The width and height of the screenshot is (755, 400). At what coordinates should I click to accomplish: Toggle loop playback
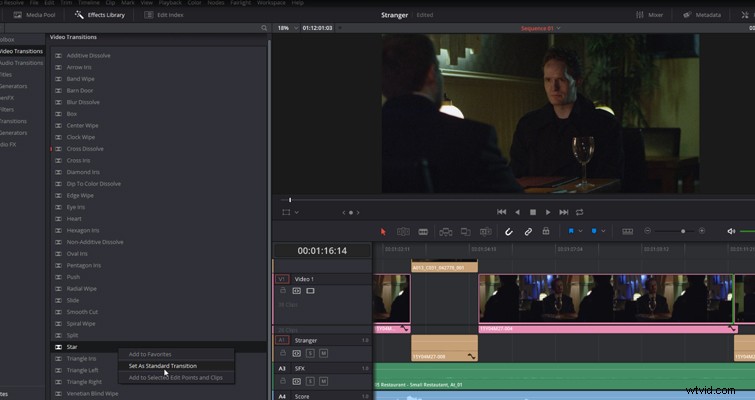pyautogui.click(x=579, y=212)
